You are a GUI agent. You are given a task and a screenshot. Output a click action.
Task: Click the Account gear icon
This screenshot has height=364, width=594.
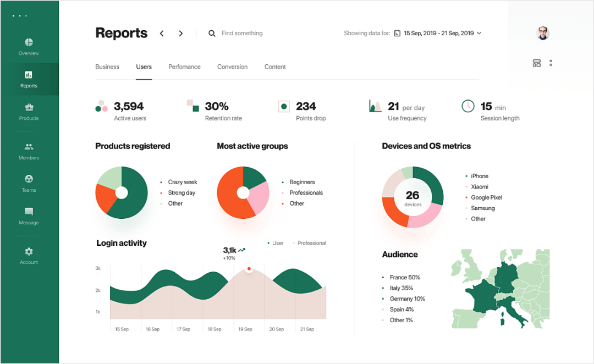click(29, 251)
